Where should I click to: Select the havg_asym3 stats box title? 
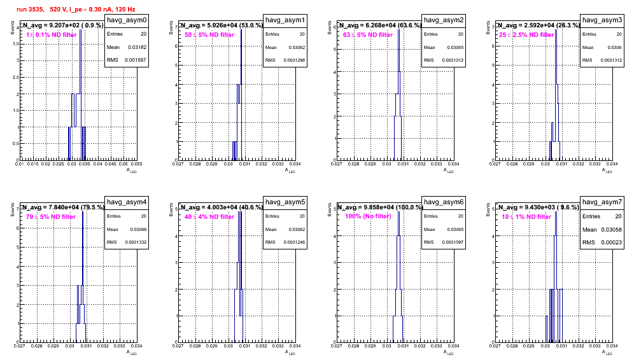click(602, 20)
